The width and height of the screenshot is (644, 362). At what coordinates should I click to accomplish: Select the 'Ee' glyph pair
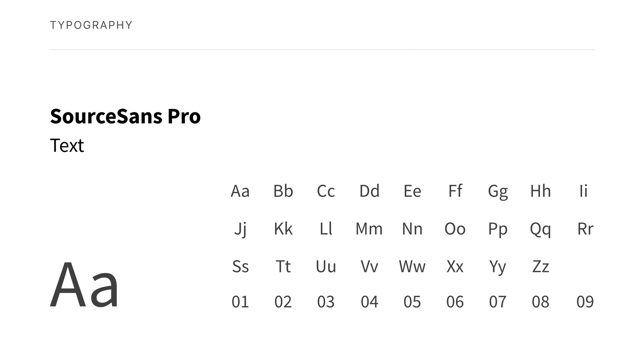(412, 191)
